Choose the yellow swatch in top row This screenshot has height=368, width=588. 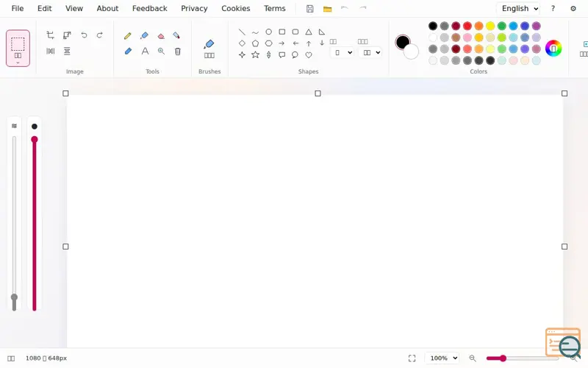[x=490, y=26]
